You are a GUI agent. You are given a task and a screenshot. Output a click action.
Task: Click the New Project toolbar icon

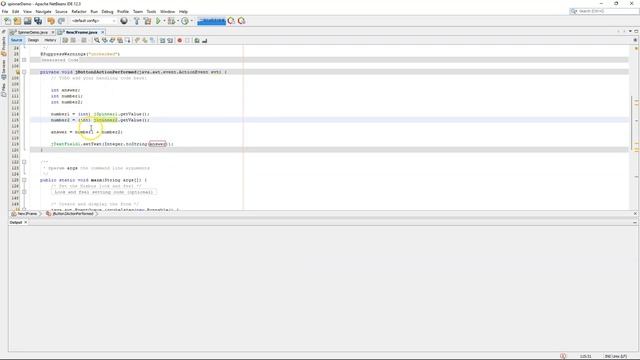[18, 21]
